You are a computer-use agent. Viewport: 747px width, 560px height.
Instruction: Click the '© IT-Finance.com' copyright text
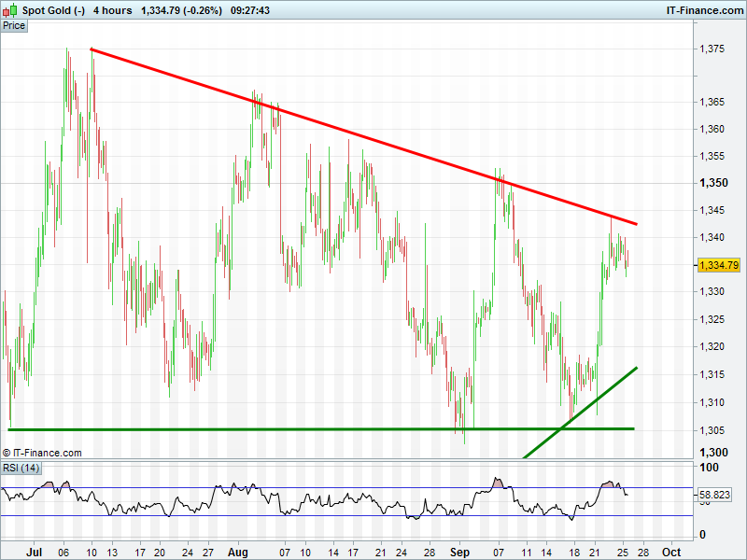click(x=42, y=453)
